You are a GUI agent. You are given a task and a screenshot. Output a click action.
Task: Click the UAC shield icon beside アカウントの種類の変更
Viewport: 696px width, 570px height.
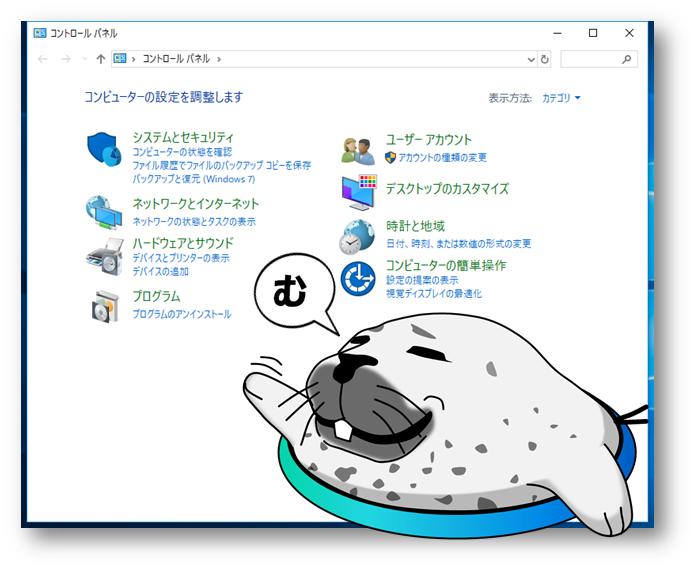click(390, 158)
